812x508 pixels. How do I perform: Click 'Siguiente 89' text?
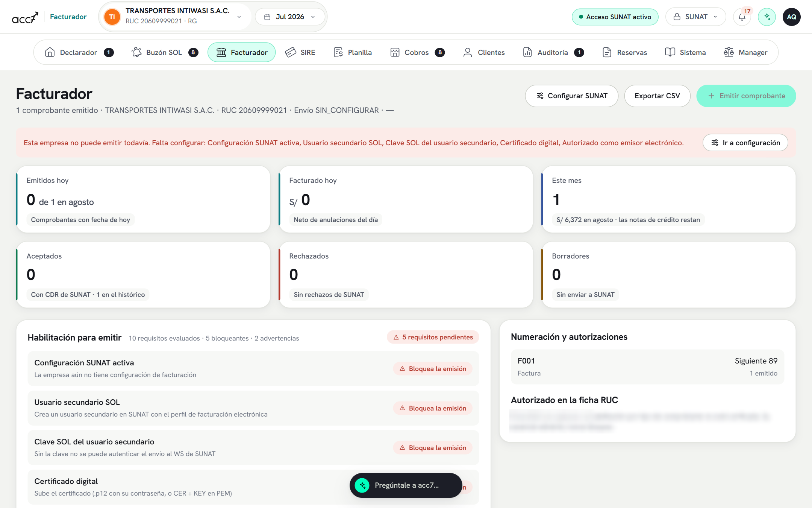click(x=756, y=361)
